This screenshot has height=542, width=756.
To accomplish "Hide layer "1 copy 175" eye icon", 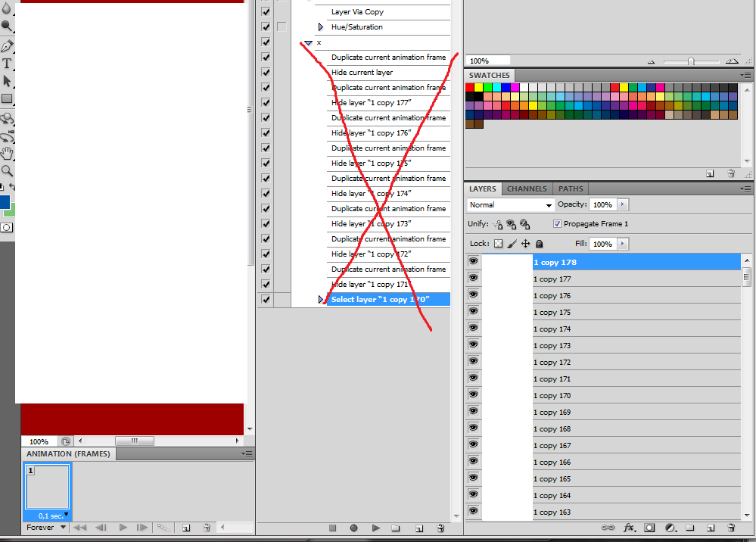I will (474, 311).
